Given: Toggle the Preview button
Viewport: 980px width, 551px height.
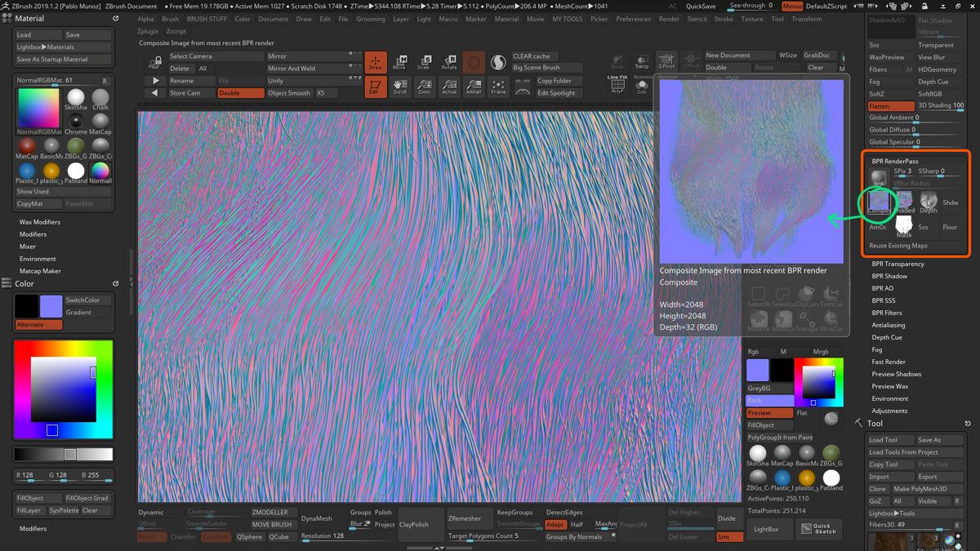Looking at the screenshot, I should pyautogui.click(x=769, y=413).
